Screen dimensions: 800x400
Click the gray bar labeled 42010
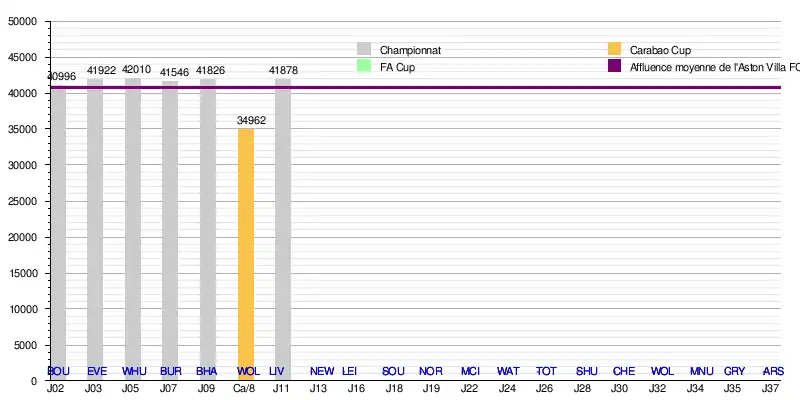click(x=133, y=220)
